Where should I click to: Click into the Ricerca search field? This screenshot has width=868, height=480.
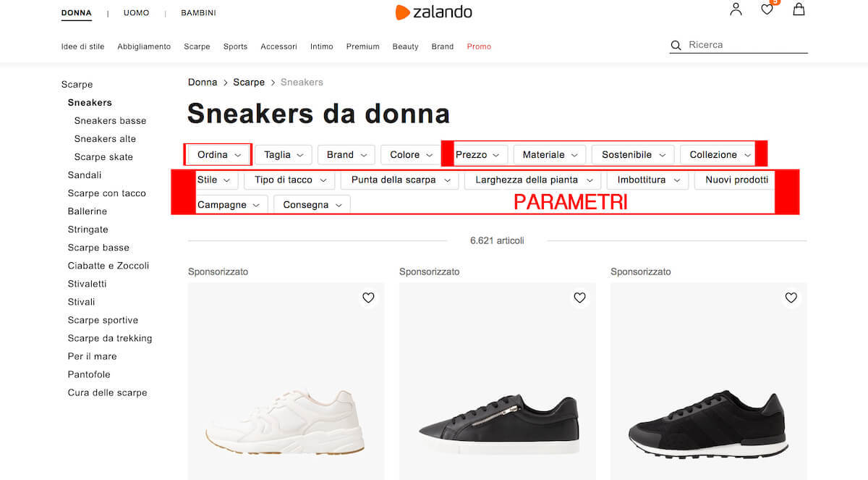pyautogui.click(x=747, y=45)
